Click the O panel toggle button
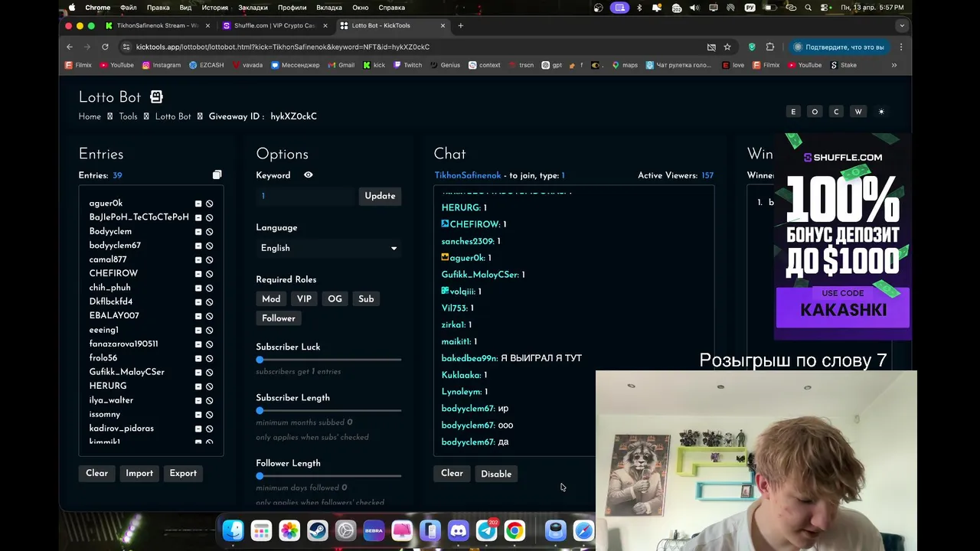Screen dimensions: 980x551 (x=815, y=112)
